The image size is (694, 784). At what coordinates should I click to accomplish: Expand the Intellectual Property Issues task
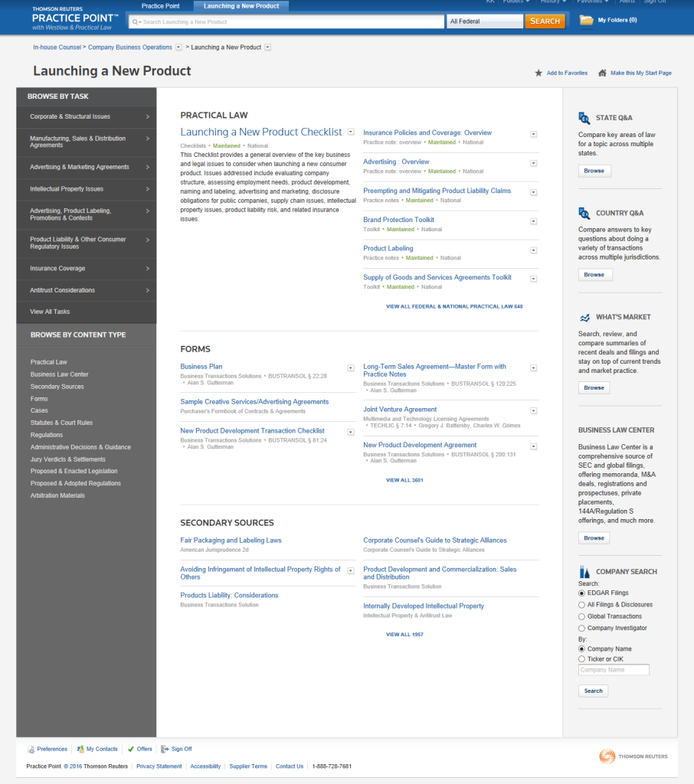(87, 189)
